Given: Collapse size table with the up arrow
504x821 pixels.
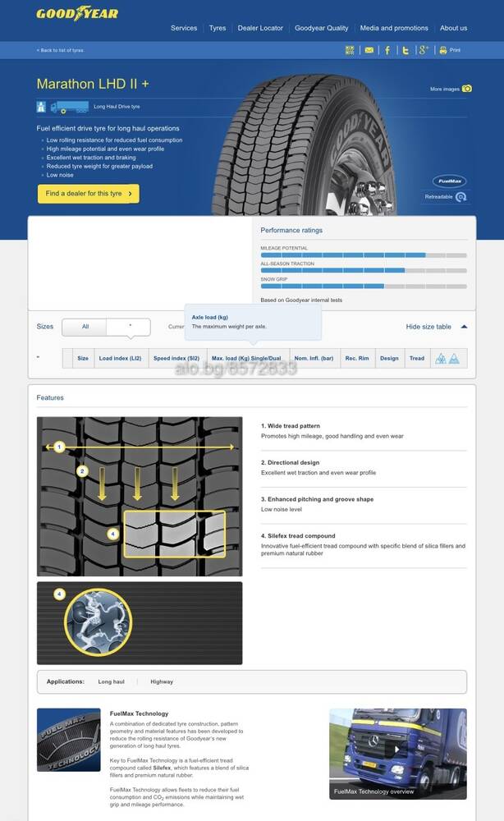Looking at the screenshot, I should point(464,327).
